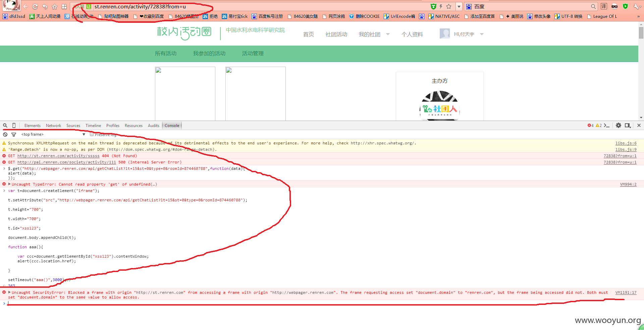The height and width of the screenshot is (330, 644).
Task: Click the green shield T icon in address bar
Action: coord(433,6)
